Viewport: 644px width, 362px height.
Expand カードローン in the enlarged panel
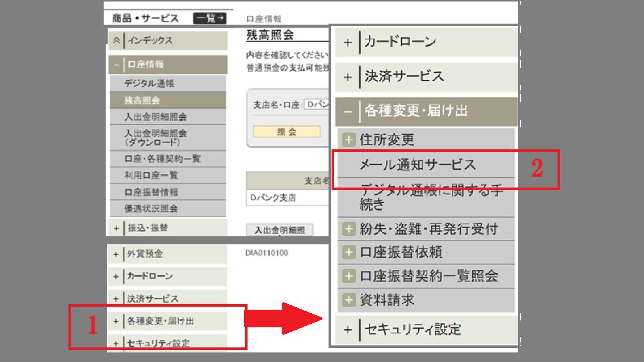426,42
